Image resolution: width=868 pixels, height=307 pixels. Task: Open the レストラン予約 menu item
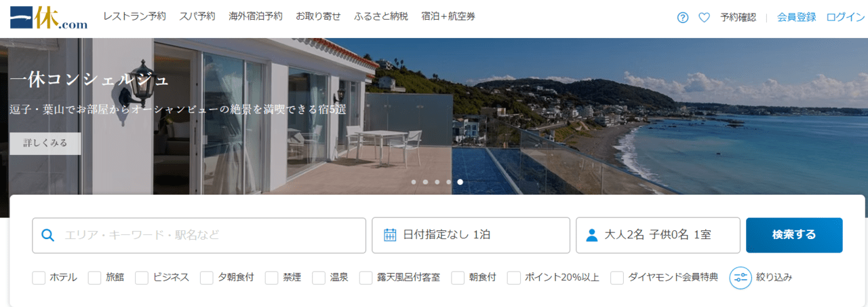(134, 16)
